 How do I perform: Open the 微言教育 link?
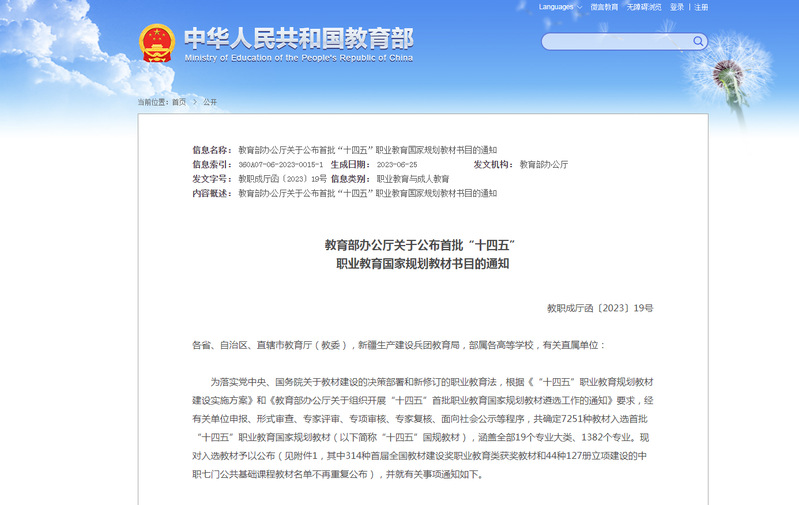[604, 7]
